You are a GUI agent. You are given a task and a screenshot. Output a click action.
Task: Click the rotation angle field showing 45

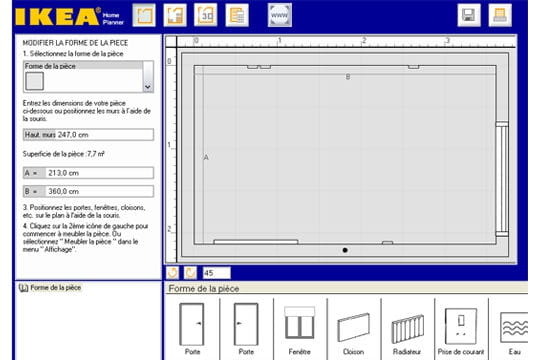click(217, 273)
